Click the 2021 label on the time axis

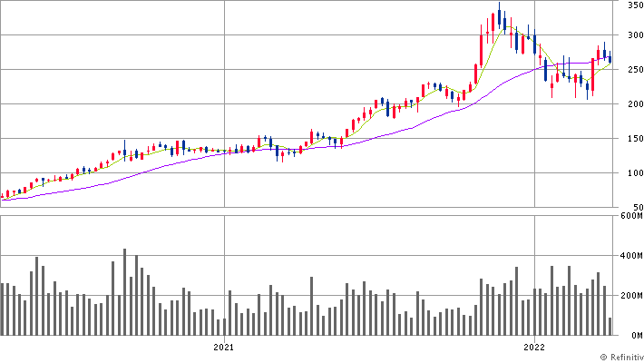coord(224,347)
